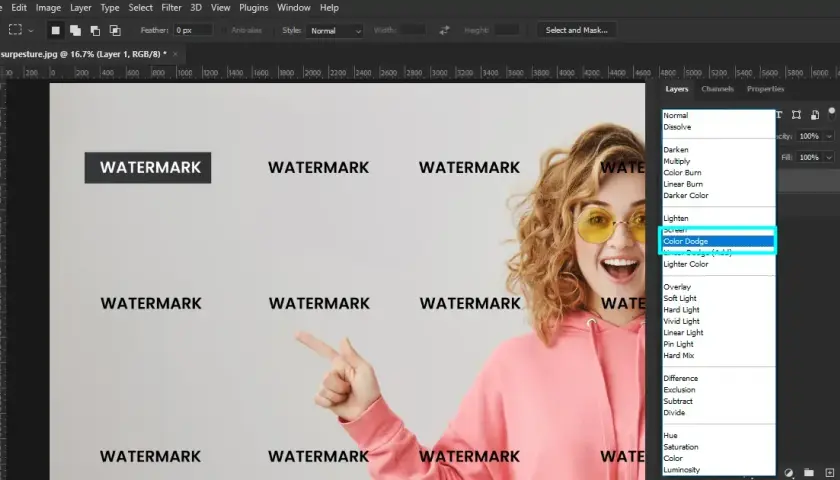This screenshot has width=840, height=480.
Task: Open the Layer menu
Action: [x=81, y=8]
